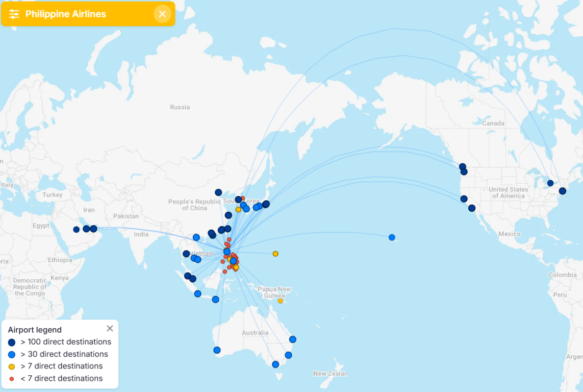
Task: Click the Beijing dark blue marker
Action: click(x=218, y=193)
